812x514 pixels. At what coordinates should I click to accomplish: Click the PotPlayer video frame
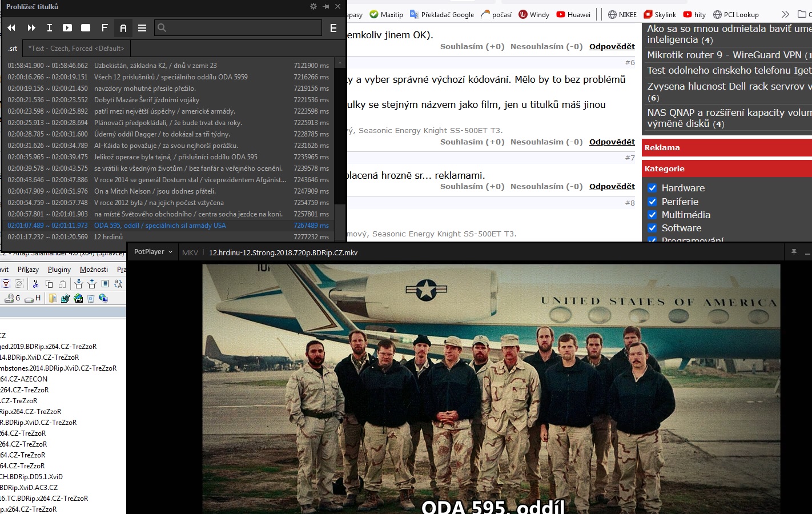tap(491, 389)
